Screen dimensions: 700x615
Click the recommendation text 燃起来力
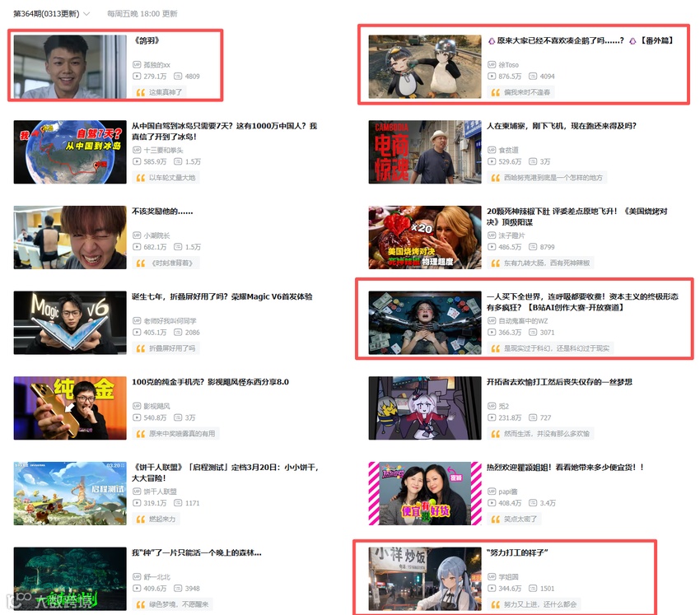click(162, 519)
